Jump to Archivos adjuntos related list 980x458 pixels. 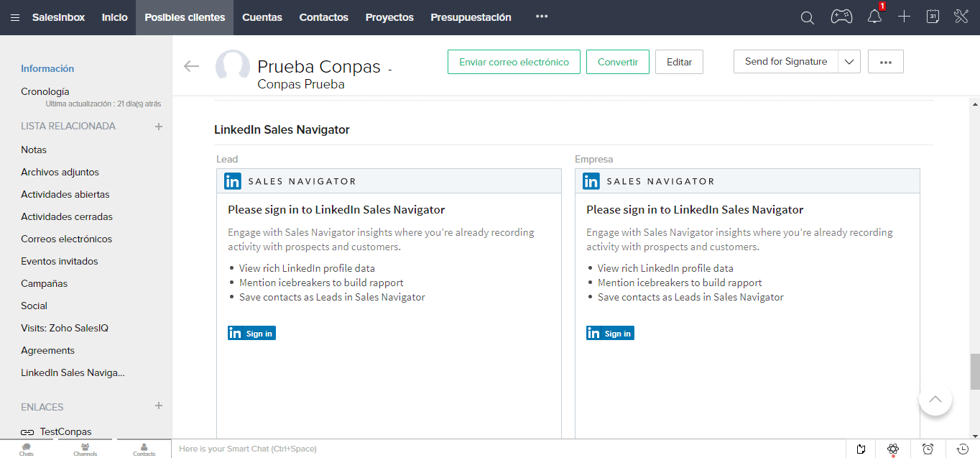(60, 172)
